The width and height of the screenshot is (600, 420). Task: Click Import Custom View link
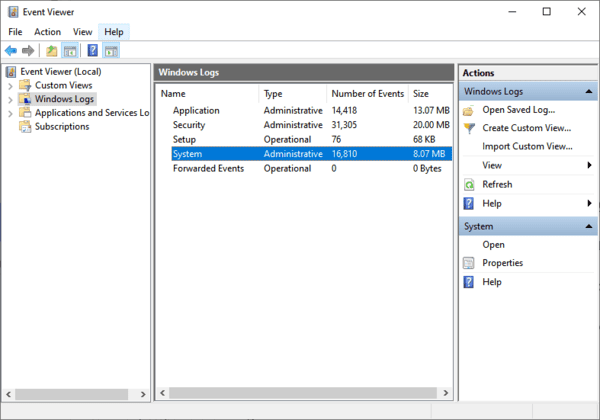click(527, 147)
